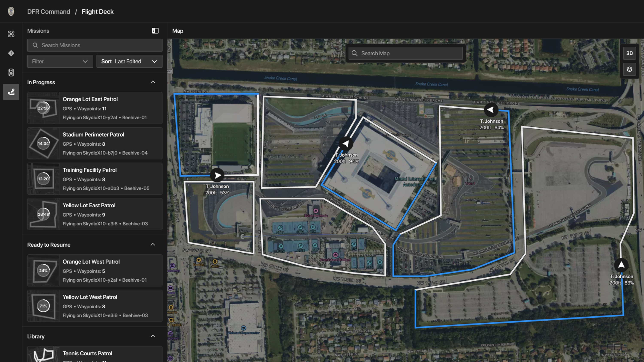Click 'Waypoints: 5' under Orange Lot West
This screenshot has width=644, height=362.
tap(91, 271)
